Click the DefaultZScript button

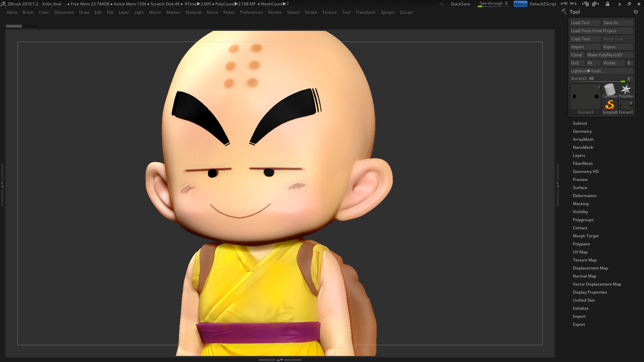pos(543,4)
